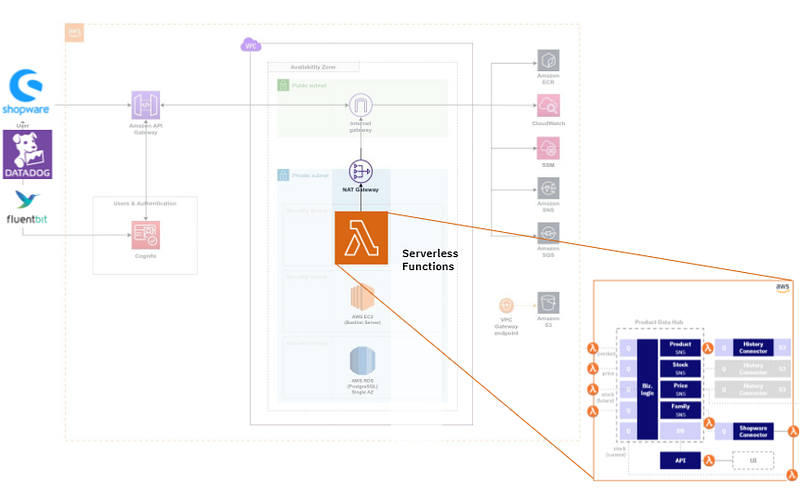Select the NAT Gateway icon
Screen dimensions: 800x492
361,171
